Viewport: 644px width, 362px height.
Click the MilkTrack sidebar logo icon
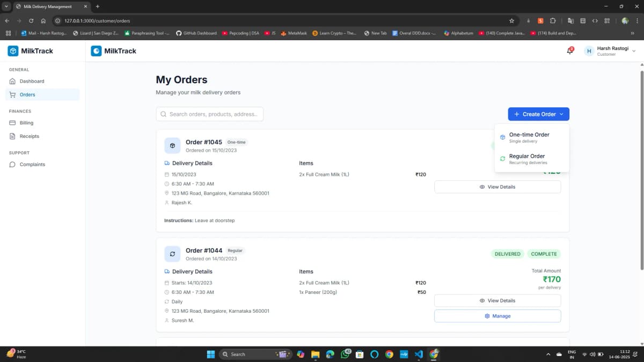pyautogui.click(x=13, y=51)
